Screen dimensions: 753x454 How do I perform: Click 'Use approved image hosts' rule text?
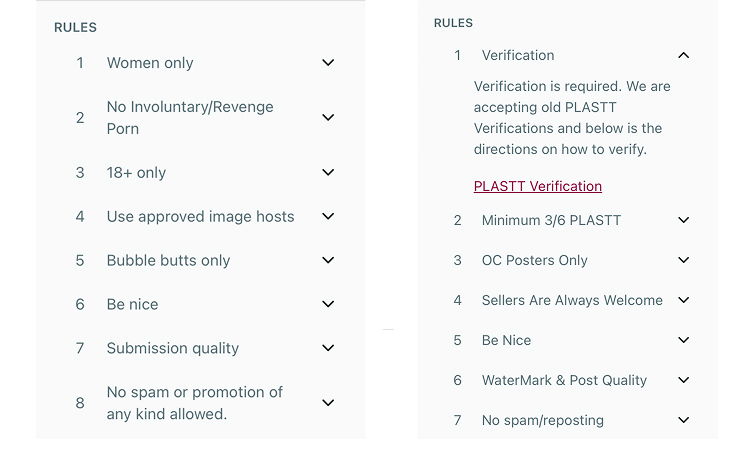pyautogui.click(x=201, y=217)
